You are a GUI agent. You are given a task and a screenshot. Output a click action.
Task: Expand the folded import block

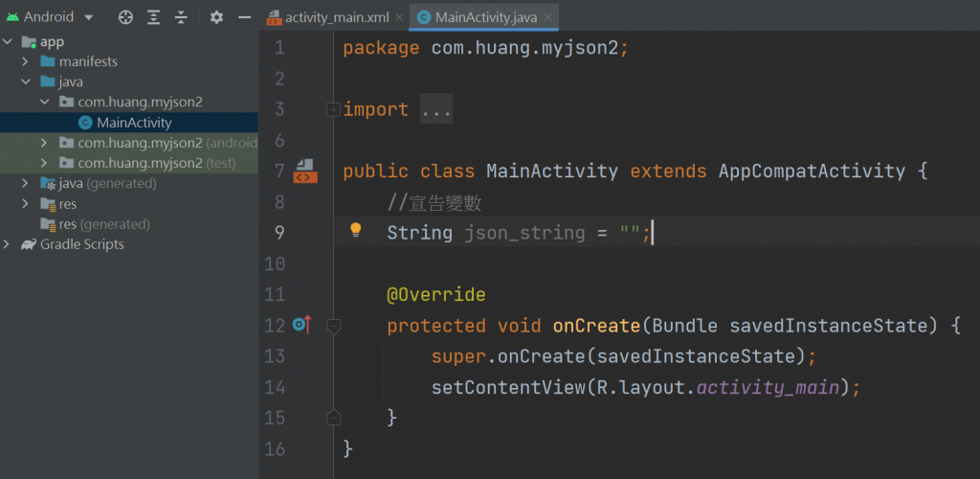pos(334,110)
